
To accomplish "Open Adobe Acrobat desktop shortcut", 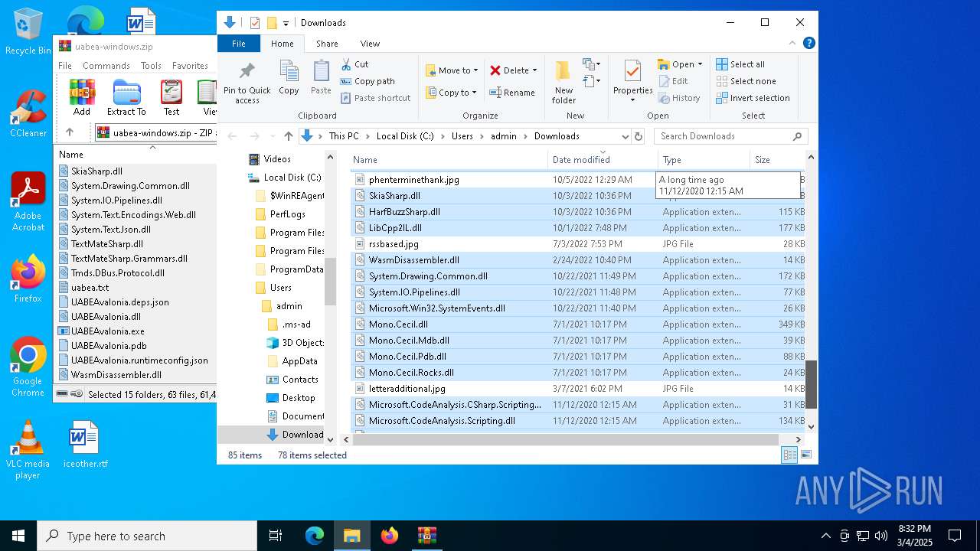I will 28,202.
